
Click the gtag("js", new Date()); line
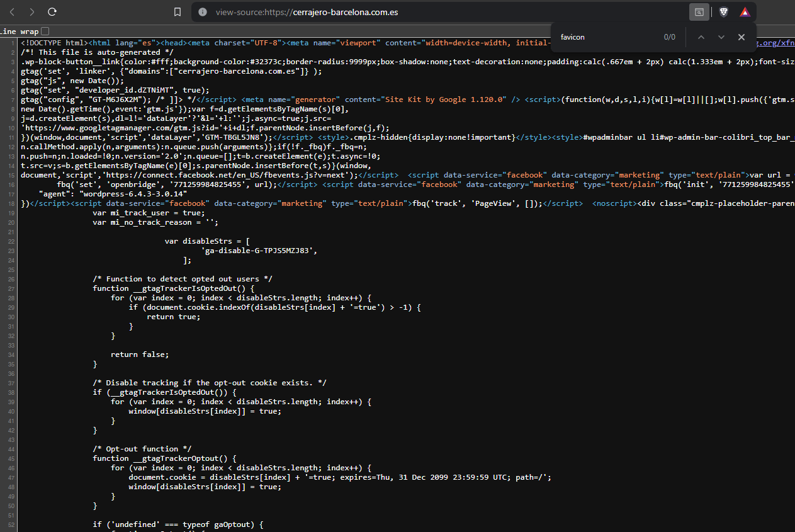(x=72, y=81)
